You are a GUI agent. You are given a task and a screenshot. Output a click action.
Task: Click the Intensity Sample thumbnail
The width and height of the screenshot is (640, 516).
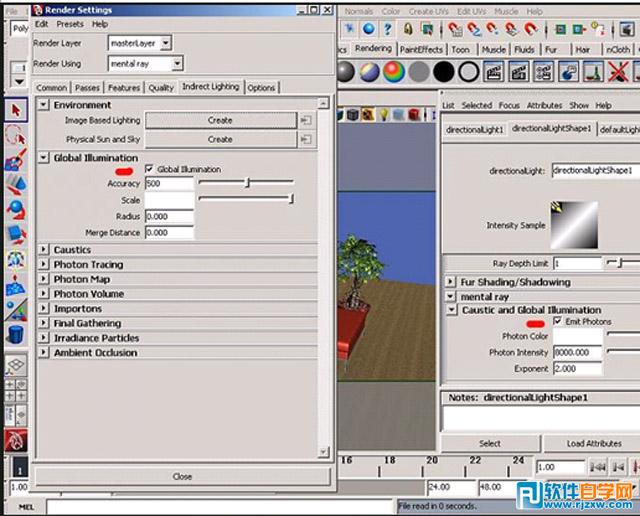(x=574, y=225)
